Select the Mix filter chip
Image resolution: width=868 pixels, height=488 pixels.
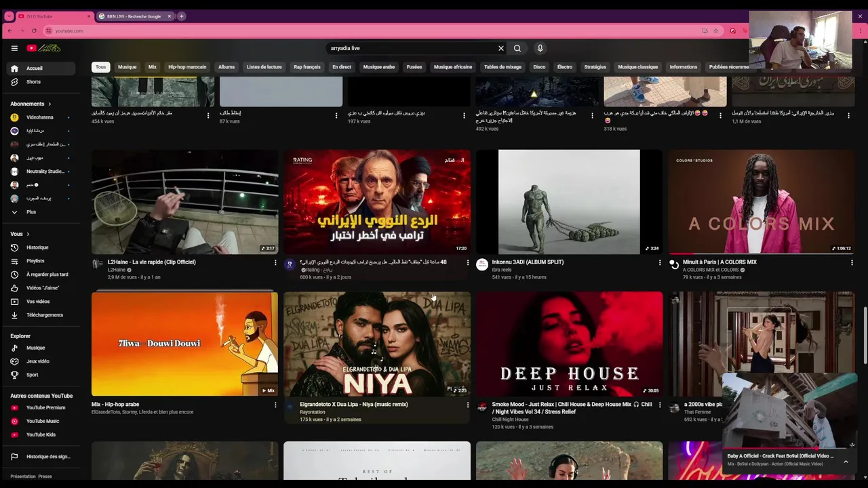(x=153, y=67)
